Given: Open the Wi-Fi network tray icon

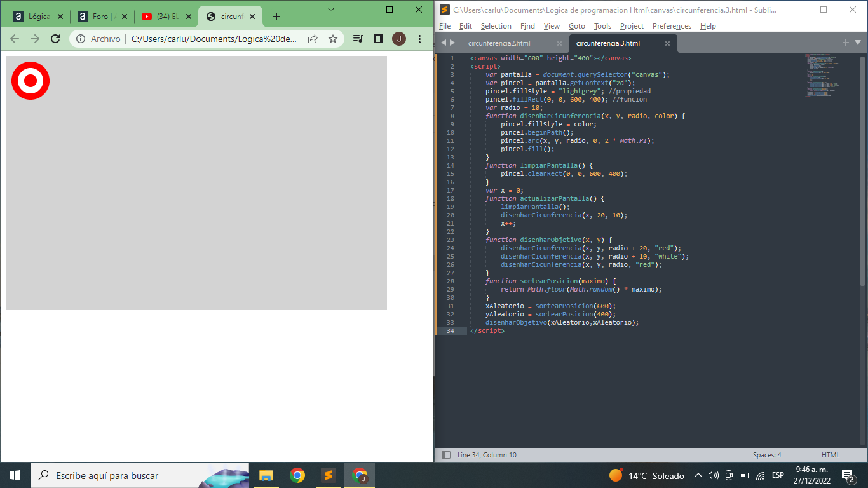Looking at the screenshot, I should point(760,475).
